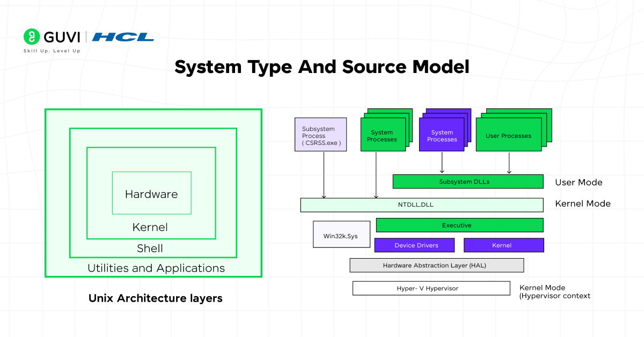
Task: Expand the Hardware Abstraction Layer (HAL) box
Action: 437,265
